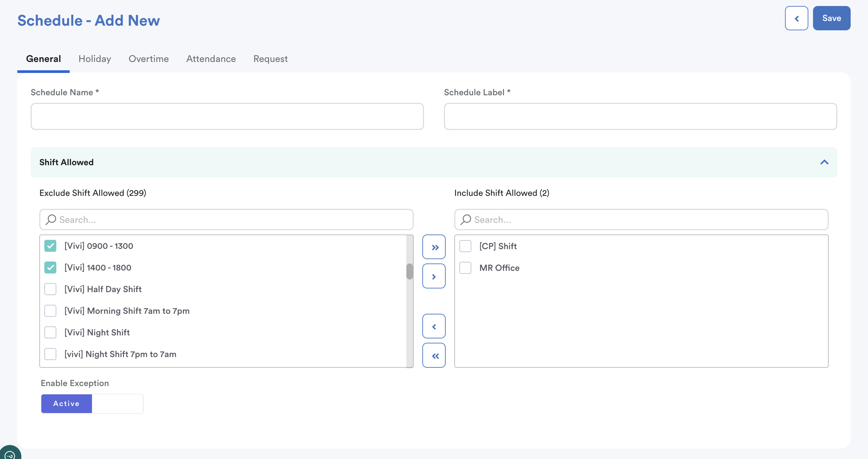Uncheck the [Vivi] 0900 - 1300 shift
This screenshot has height=459, width=868.
pos(50,246)
